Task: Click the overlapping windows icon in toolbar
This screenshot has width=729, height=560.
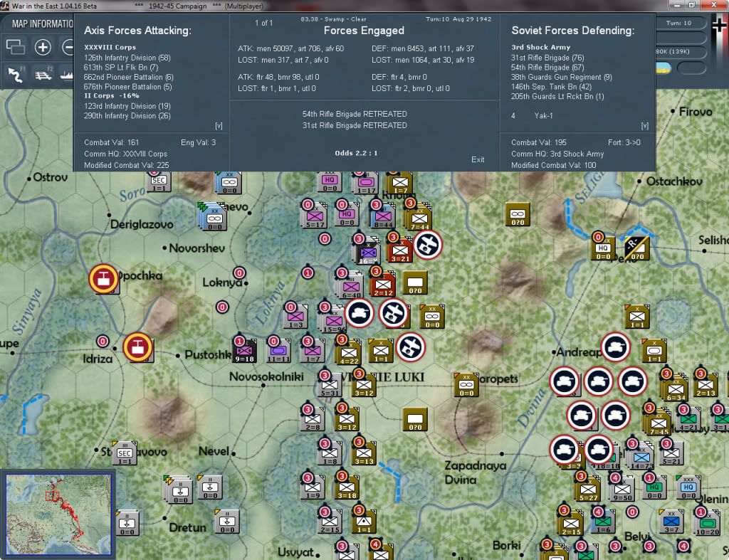Action: coord(16,47)
